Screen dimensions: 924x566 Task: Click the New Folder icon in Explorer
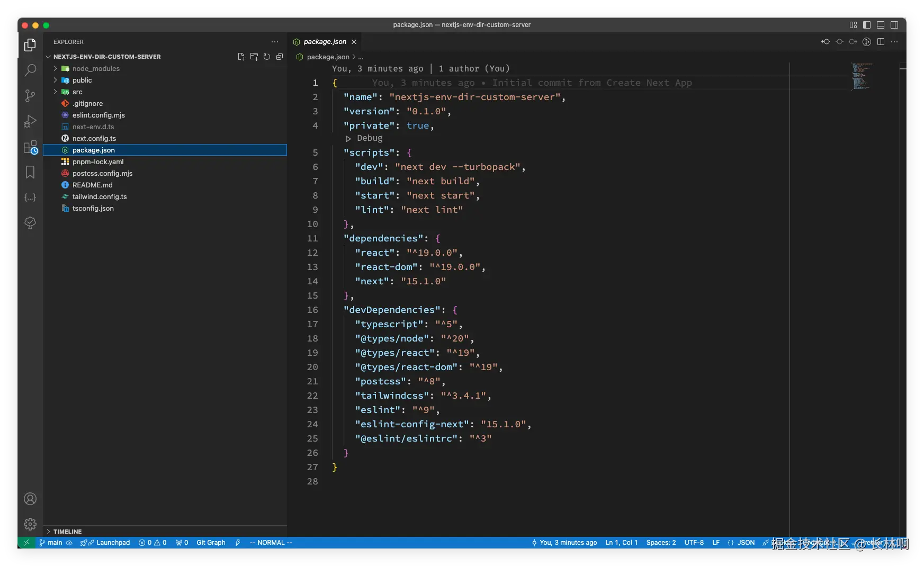coord(254,57)
